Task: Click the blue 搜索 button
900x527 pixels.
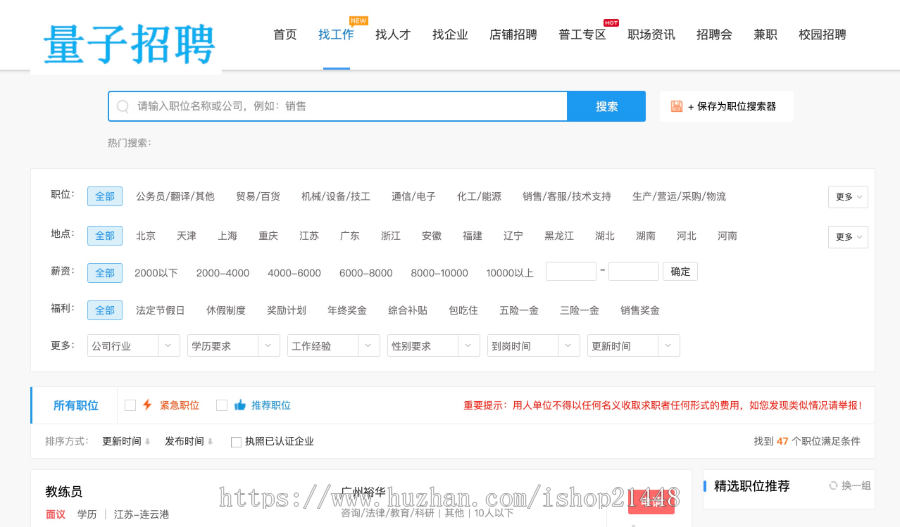Action: [x=606, y=106]
